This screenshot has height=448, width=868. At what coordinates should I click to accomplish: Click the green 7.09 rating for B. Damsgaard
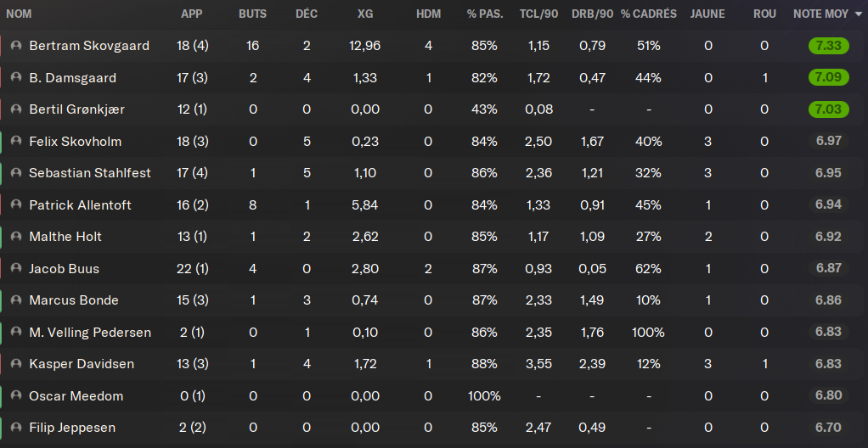[829, 77]
